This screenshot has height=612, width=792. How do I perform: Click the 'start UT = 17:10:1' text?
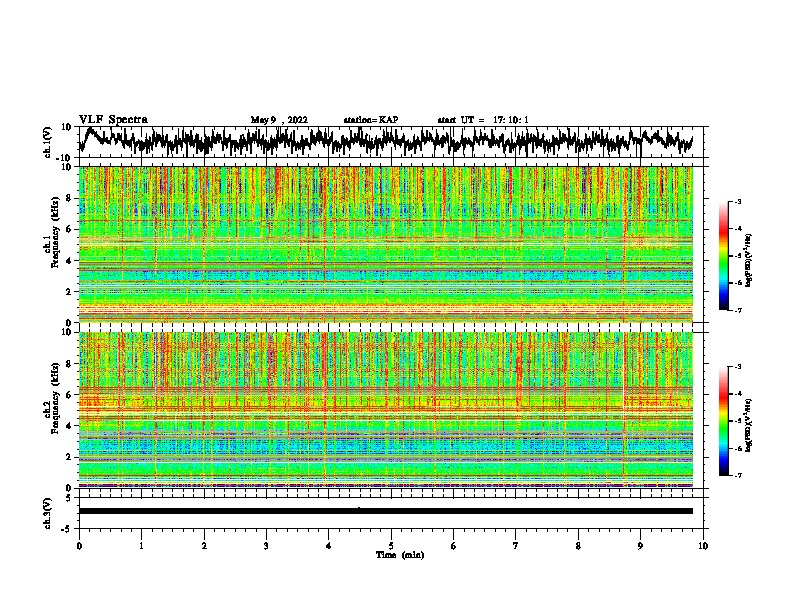pyautogui.click(x=483, y=120)
